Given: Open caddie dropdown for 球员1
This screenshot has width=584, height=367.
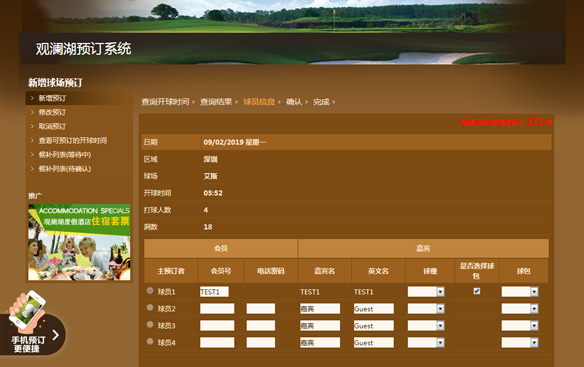Looking at the screenshot, I should click(x=426, y=292).
